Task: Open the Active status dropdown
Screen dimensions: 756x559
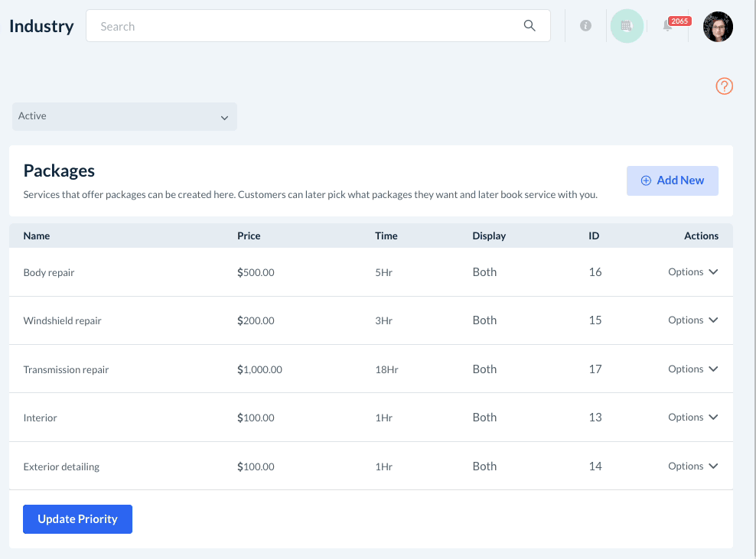Action: coord(125,117)
